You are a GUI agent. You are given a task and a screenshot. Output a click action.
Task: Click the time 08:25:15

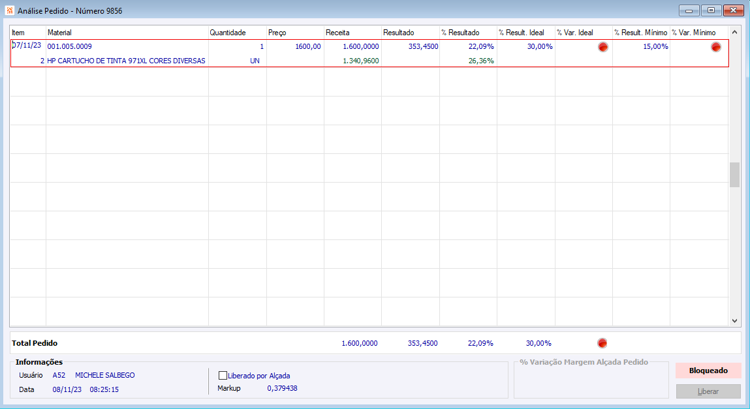click(x=104, y=389)
